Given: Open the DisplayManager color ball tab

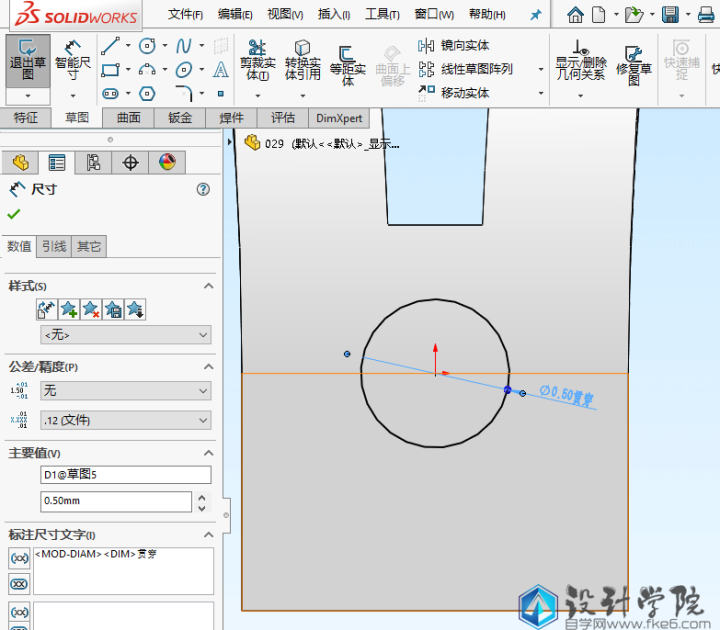Looking at the screenshot, I should point(167,163).
